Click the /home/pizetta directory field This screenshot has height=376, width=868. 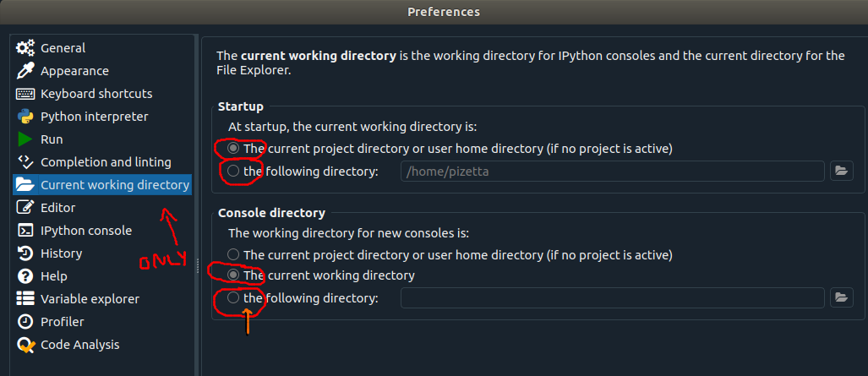[612, 172]
